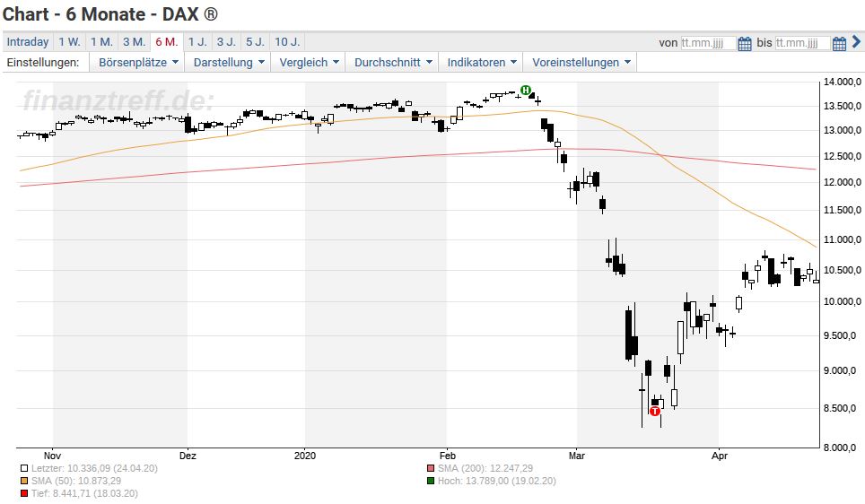Image resolution: width=865 pixels, height=504 pixels.
Task: Expand the Börsenplätze dropdown
Action: point(138,62)
